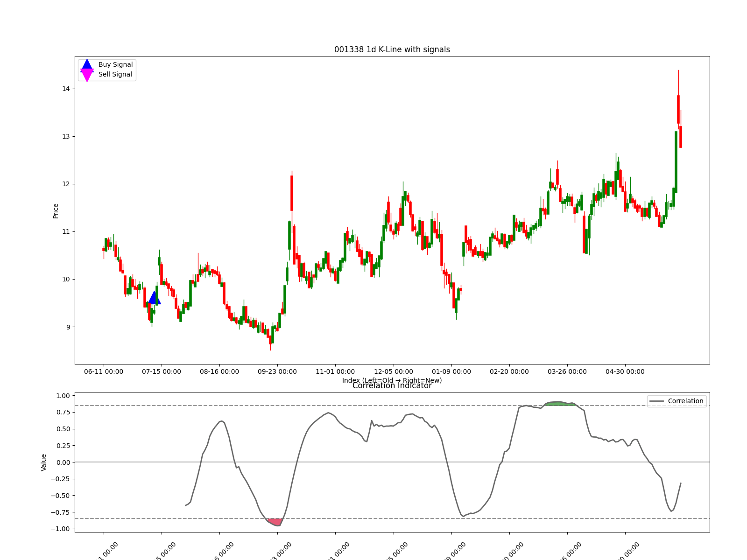Click the 0.50 tick on the correlation axis
747x560 pixels.
63,429
